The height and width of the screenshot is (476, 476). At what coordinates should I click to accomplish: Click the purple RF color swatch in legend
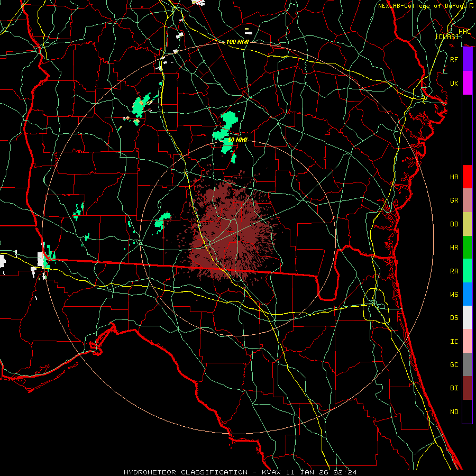(467, 59)
